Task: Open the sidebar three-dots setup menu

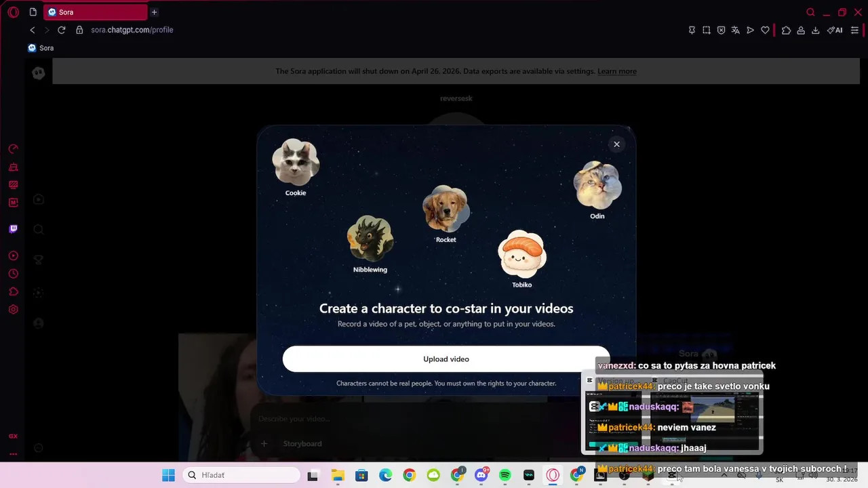Action: [x=13, y=454]
